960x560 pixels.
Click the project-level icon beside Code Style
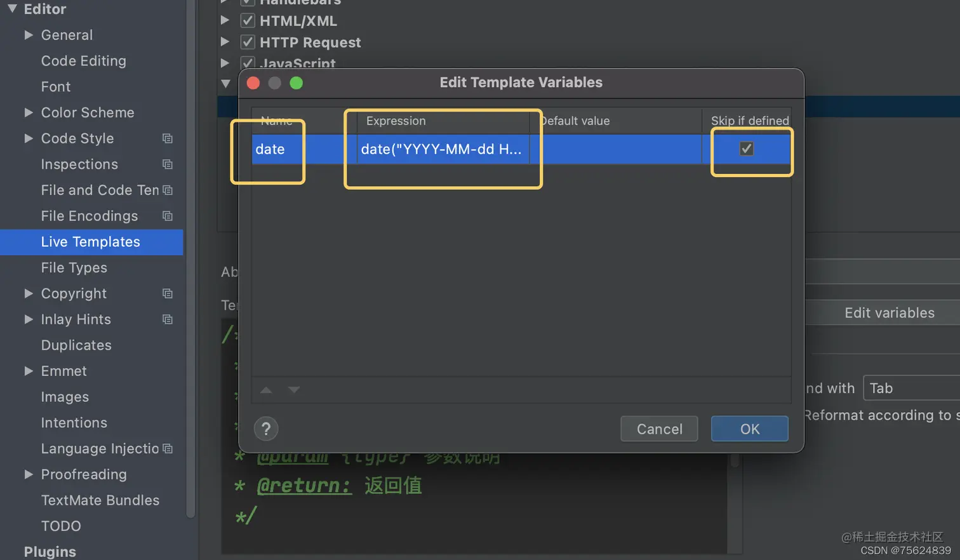coord(168,138)
